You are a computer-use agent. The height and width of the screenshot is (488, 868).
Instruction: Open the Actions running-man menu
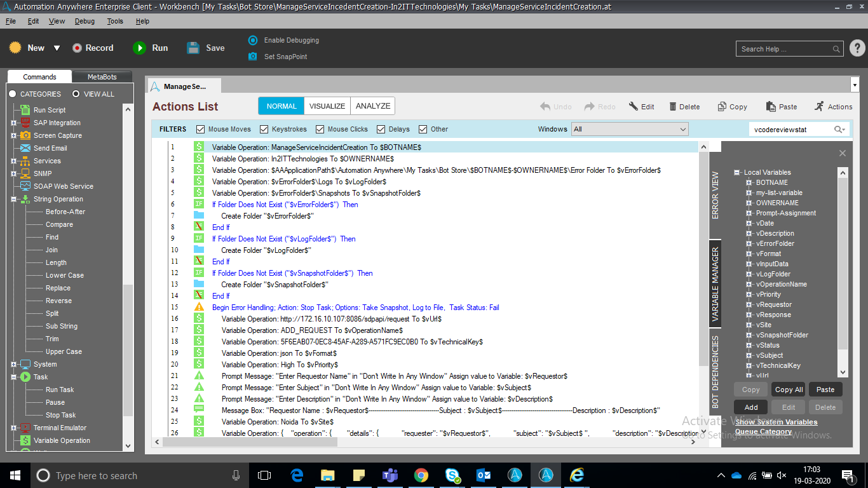(x=820, y=106)
